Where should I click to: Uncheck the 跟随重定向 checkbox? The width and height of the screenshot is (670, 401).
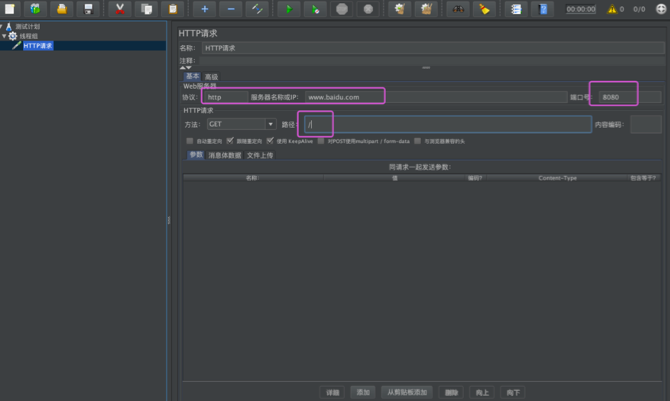(x=231, y=141)
